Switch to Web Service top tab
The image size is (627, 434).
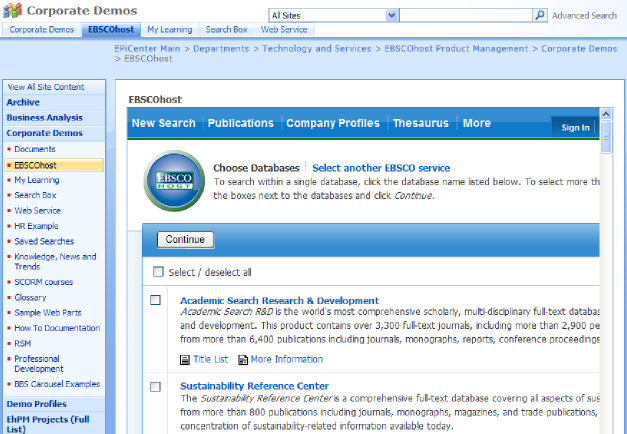[284, 30]
